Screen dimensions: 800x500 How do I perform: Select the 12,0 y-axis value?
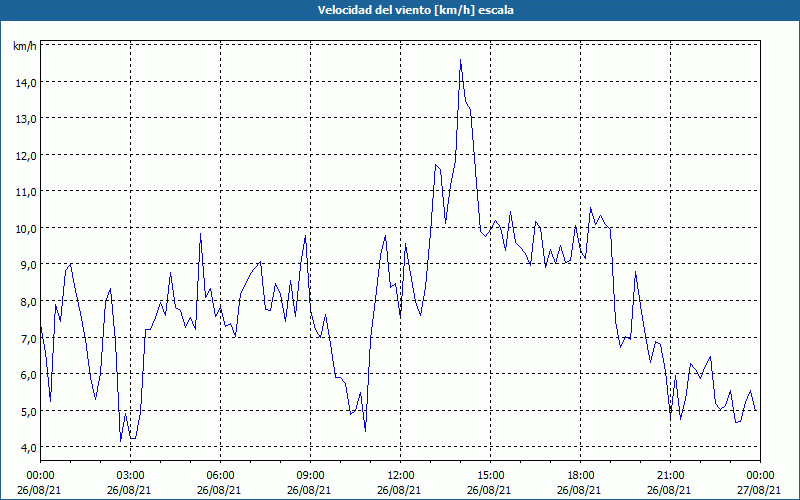point(26,155)
